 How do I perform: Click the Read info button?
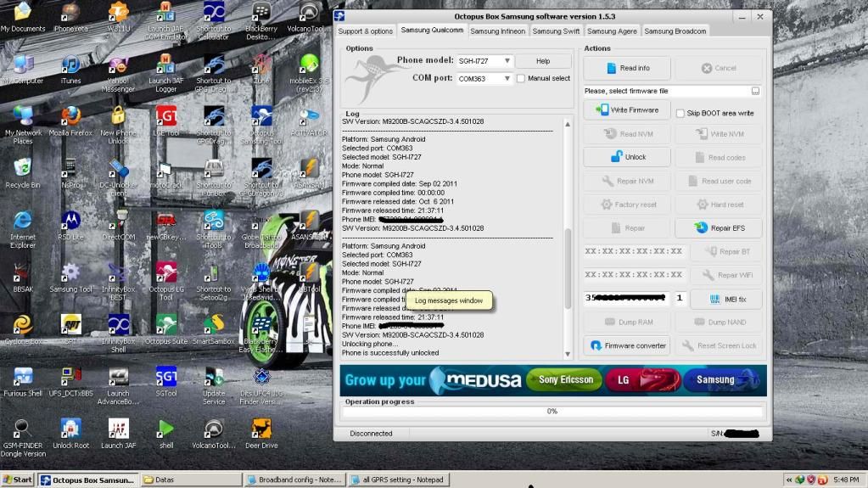(627, 68)
